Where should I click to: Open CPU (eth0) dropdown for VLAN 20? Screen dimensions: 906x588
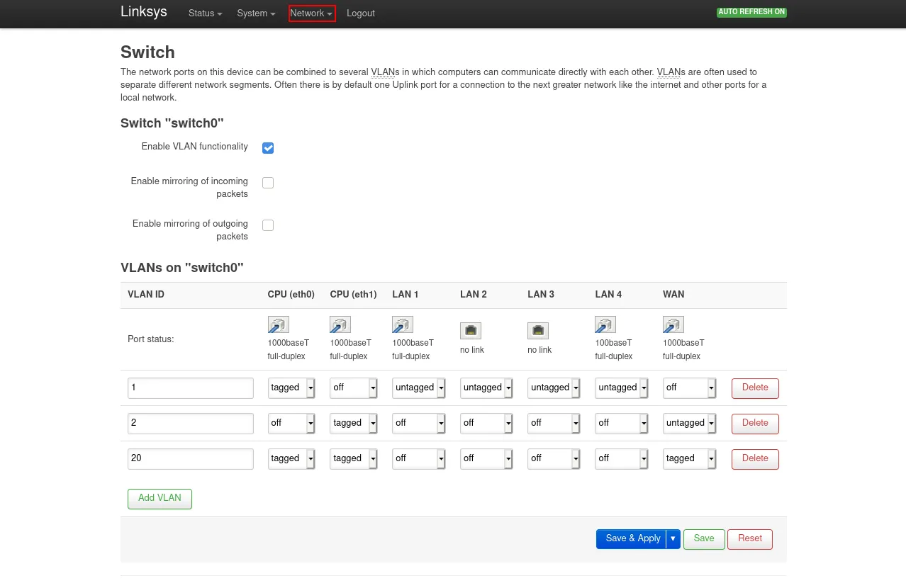pyautogui.click(x=291, y=459)
